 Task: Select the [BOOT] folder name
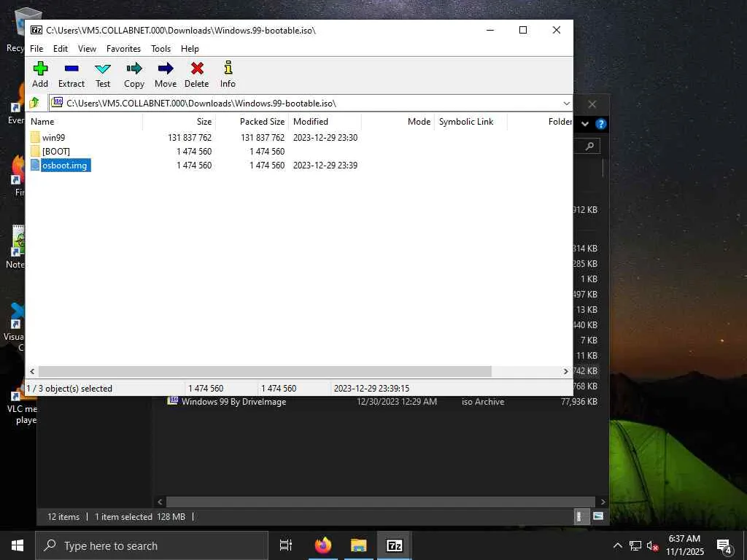coord(56,152)
